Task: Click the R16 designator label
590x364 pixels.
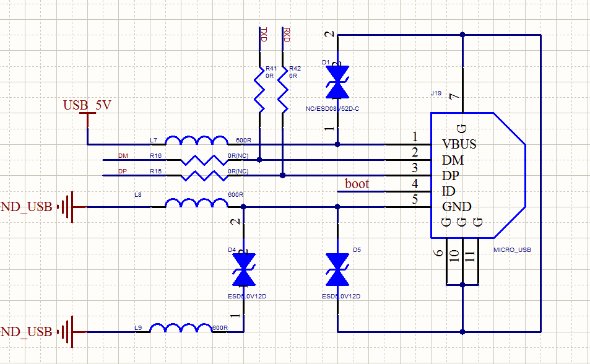Action: [x=155, y=155]
